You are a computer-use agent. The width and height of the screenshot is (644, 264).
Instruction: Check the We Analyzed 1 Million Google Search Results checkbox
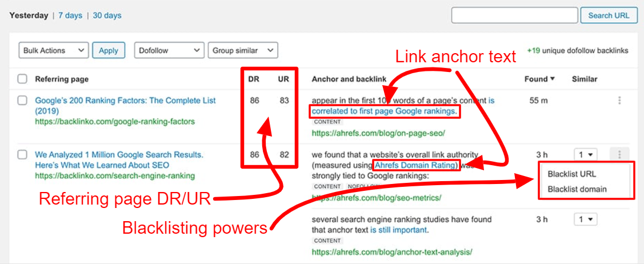point(22,155)
